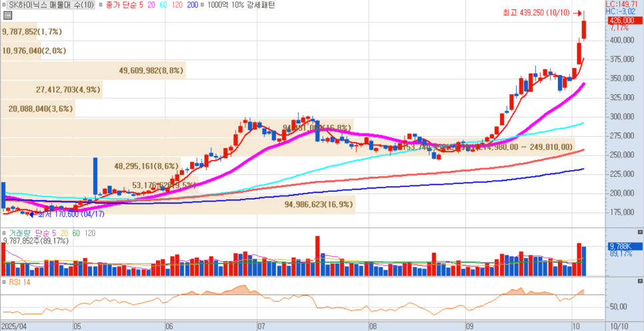Click the 1000억 10% 강세패턴 indicator label

coord(241,5)
